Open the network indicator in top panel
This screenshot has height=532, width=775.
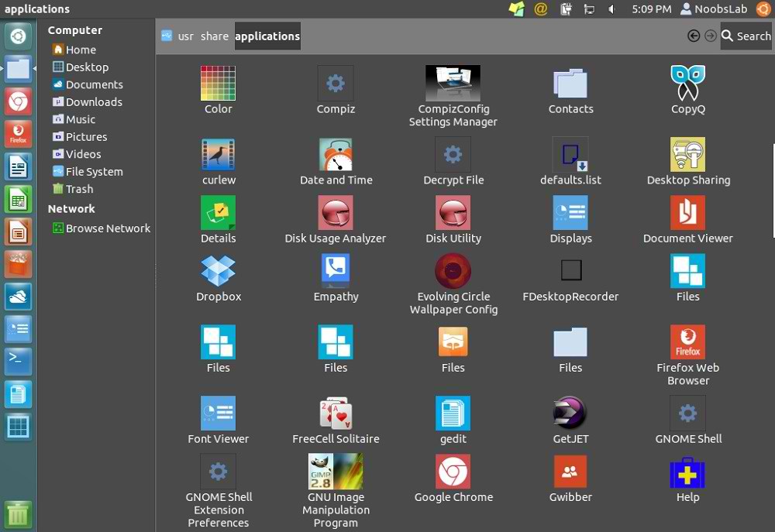click(x=589, y=9)
